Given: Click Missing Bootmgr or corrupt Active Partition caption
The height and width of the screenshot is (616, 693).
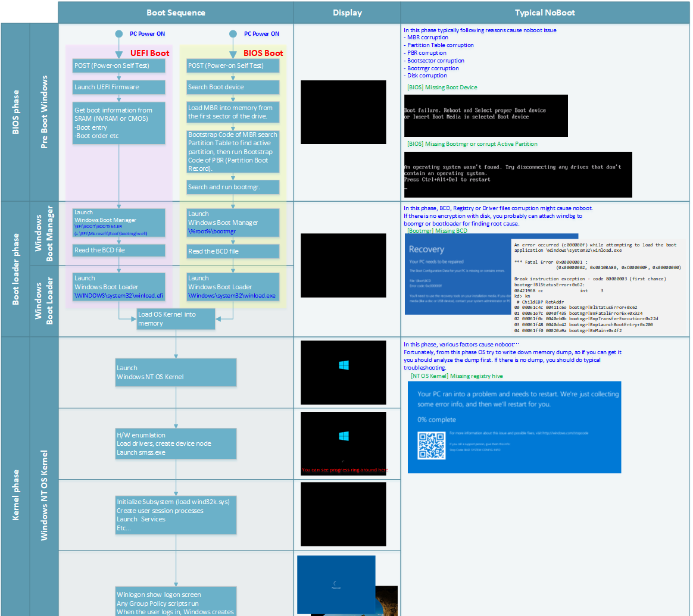Looking at the screenshot, I should tap(472, 144).
